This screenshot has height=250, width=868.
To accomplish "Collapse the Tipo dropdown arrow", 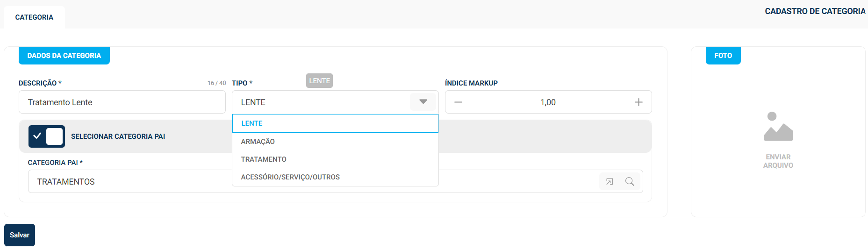I will point(423,102).
